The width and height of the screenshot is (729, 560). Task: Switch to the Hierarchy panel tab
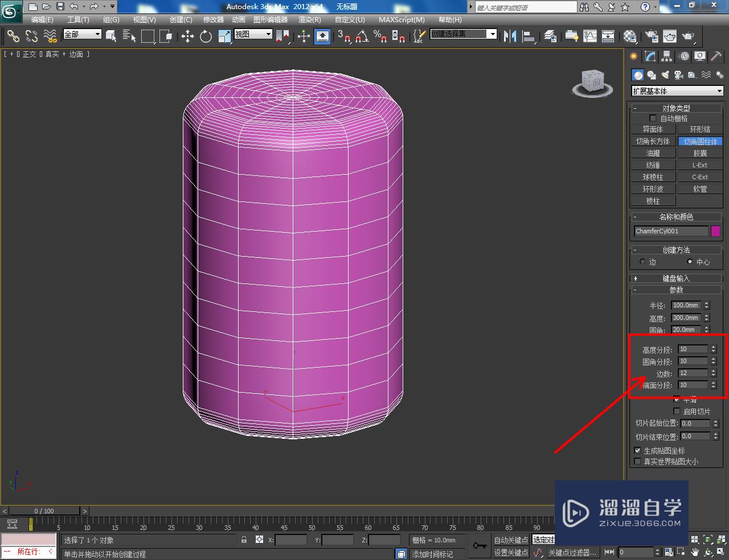pyautogui.click(x=667, y=56)
